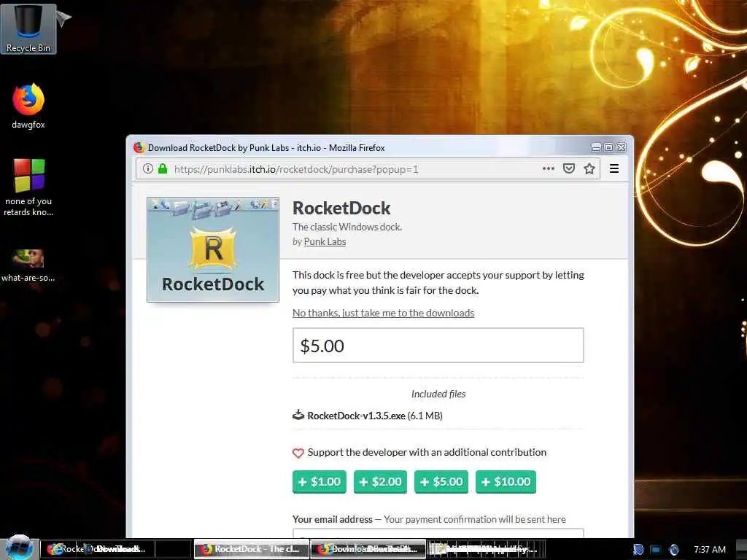This screenshot has height=560, width=747.
Task: Maximize the Firefox popup window
Action: coord(609,147)
